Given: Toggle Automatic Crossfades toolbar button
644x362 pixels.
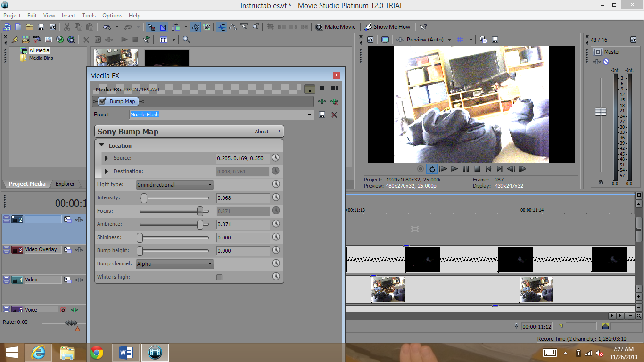Looking at the screenshot, I should [163, 27].
